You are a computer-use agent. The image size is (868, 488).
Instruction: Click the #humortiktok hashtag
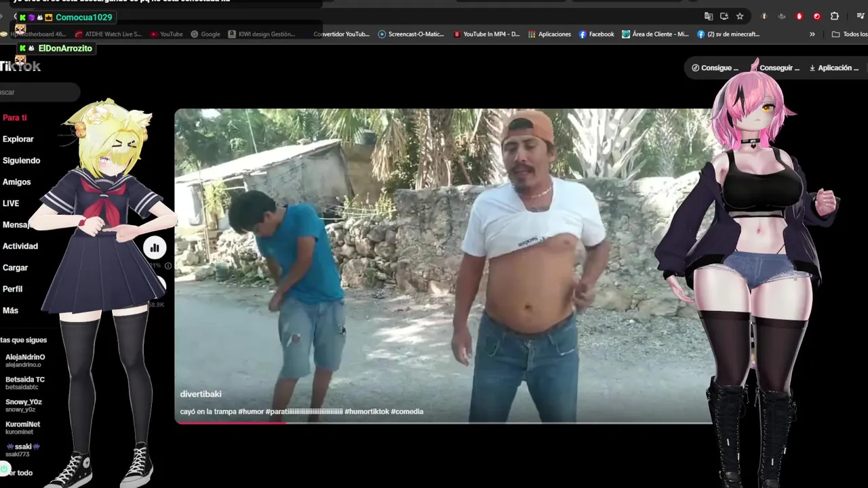pos(367,411)
